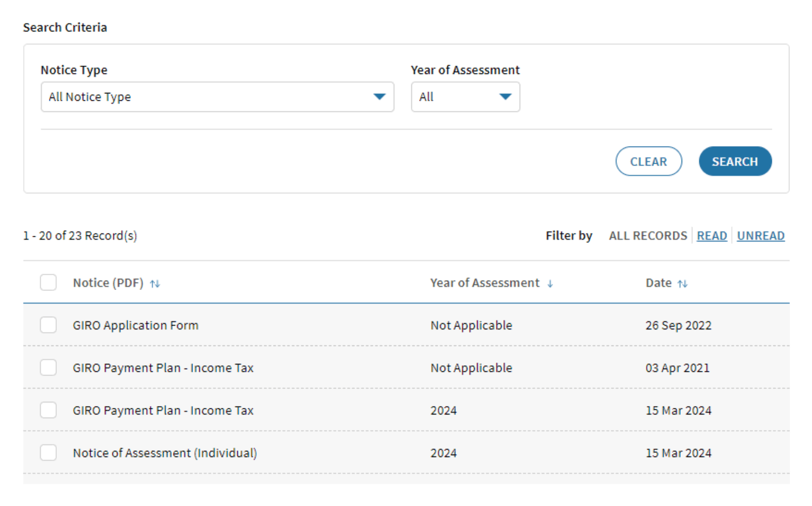This screenshot has height=506, width=812.
Task: Tick checkbox for GIRO Payment Plan dated 03 Apr 2021
Action: click(48, 367)
